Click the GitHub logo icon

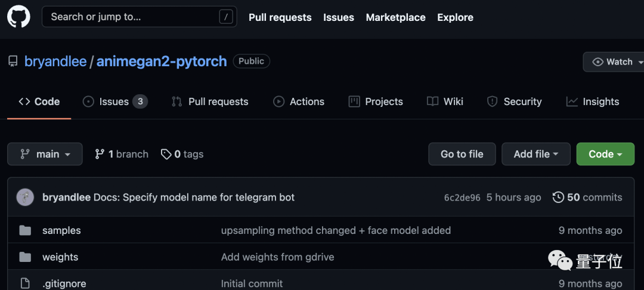[18, 17]
